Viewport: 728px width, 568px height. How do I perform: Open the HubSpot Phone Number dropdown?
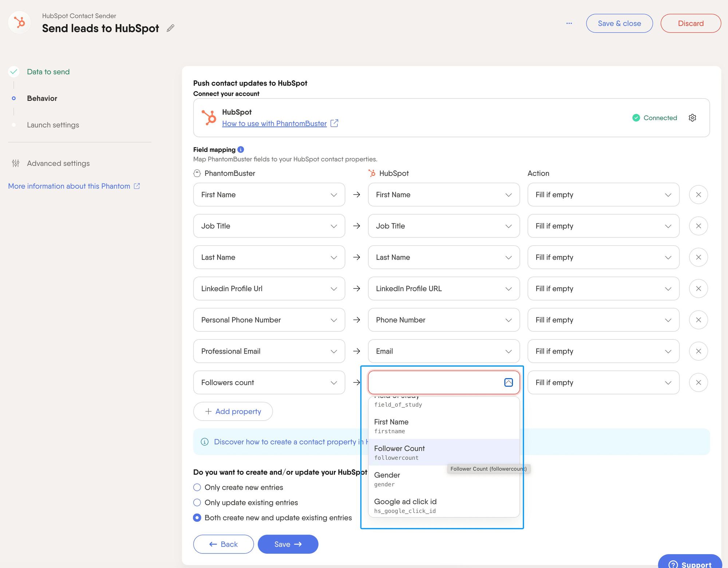[x=444, y=320]
